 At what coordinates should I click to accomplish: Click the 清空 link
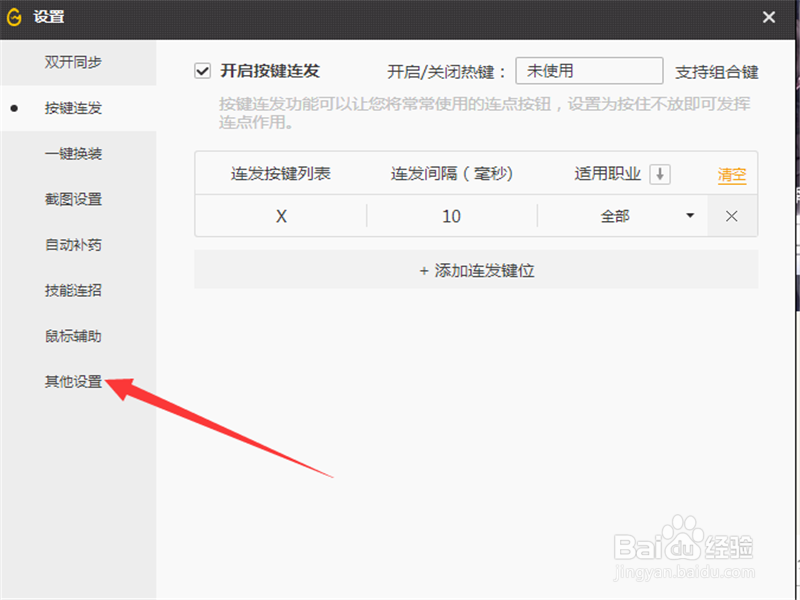click(732, 175)
